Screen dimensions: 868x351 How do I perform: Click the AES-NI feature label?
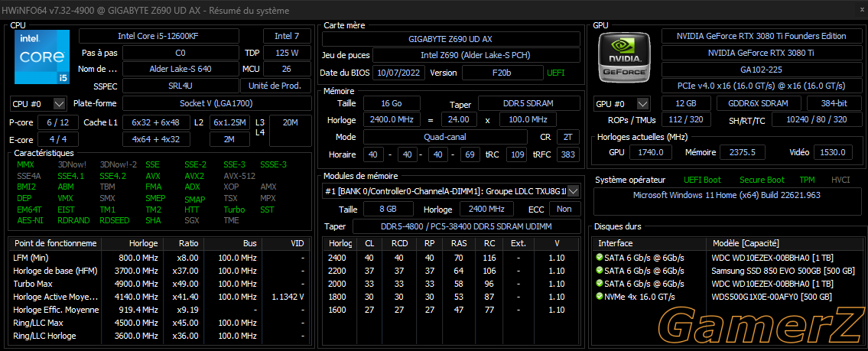[28, 220]
